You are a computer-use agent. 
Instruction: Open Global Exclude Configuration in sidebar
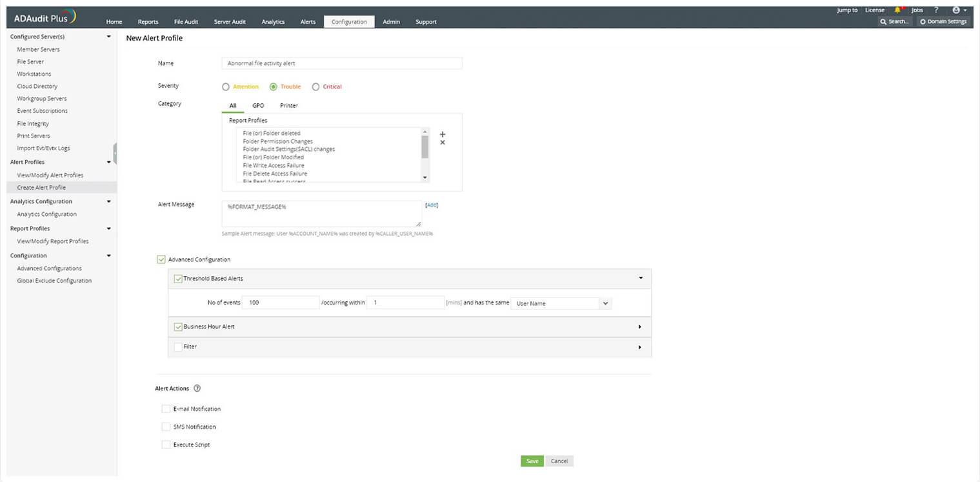54,281
